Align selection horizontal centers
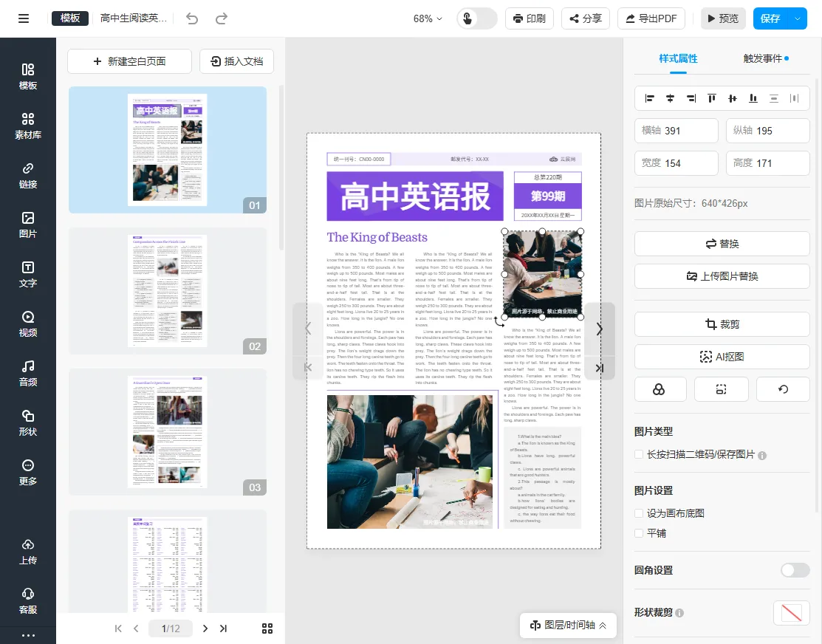This screenshot has height=644, width=822. [670, 98]
